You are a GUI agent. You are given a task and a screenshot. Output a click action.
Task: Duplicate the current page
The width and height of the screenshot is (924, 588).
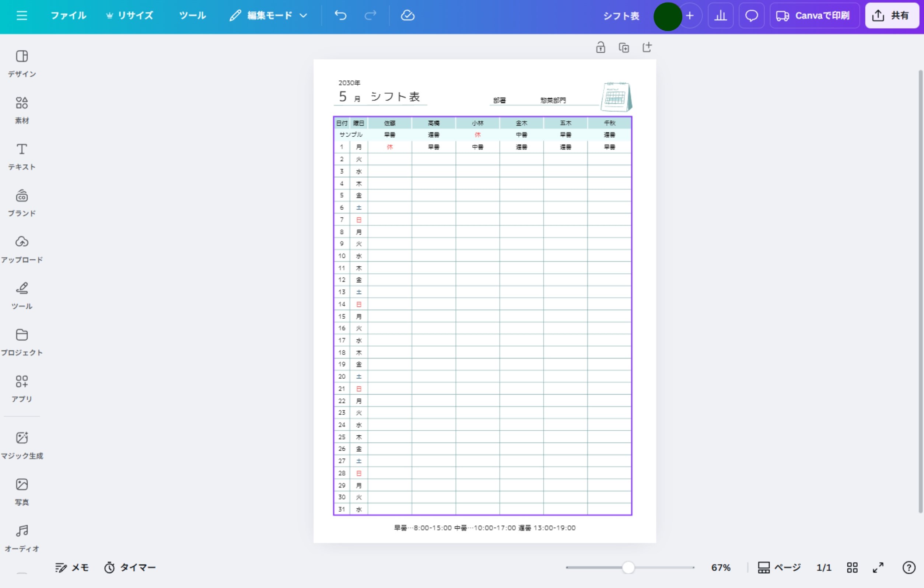623,47
